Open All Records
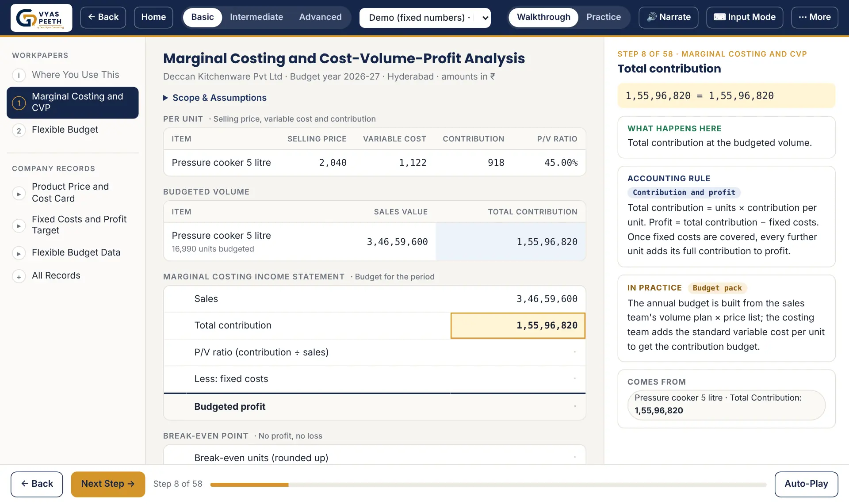Viewport: 849px width, 504px height. 73,276
